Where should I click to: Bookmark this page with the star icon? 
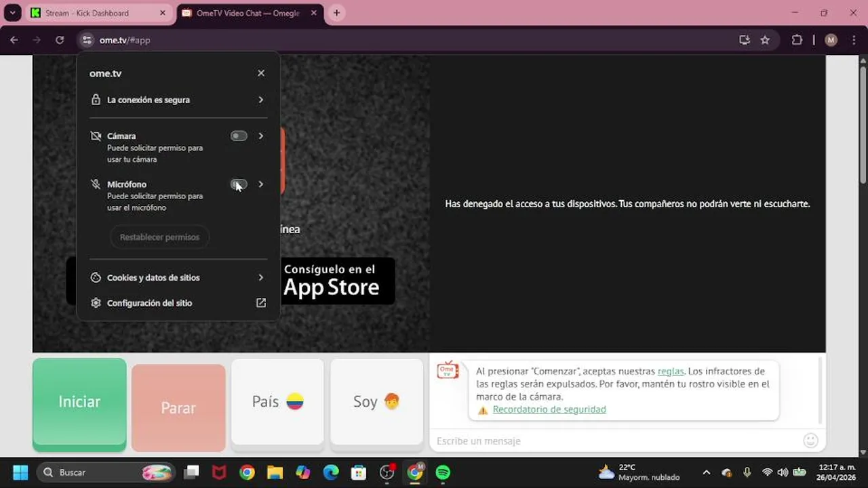click(x=765, y=40)
